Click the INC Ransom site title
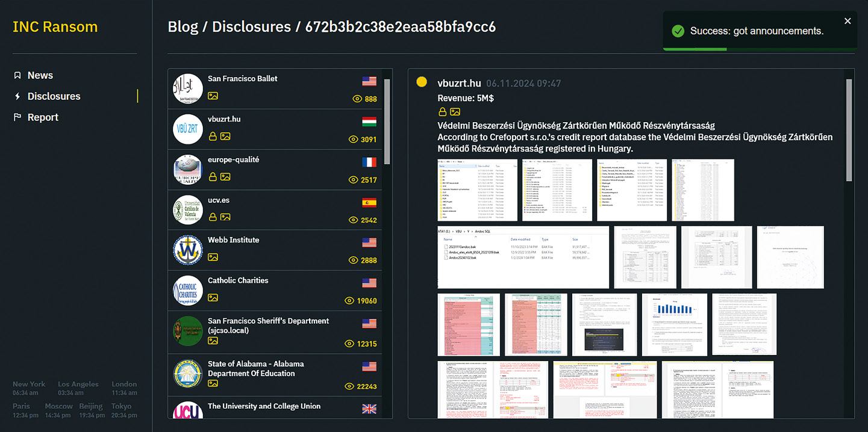 click(55, 27)
